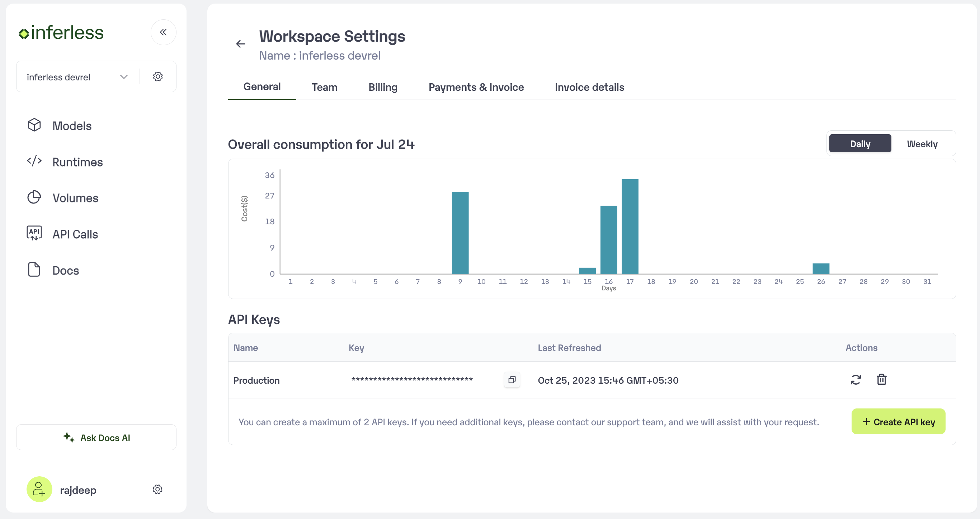
Task: Delete the Production API key
Action: pos(881,380)
